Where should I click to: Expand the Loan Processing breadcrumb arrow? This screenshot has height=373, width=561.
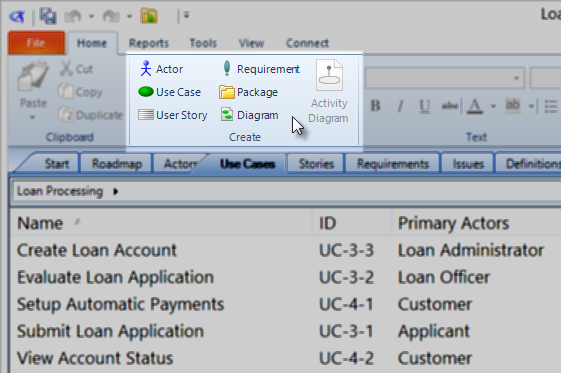point(116,192)
